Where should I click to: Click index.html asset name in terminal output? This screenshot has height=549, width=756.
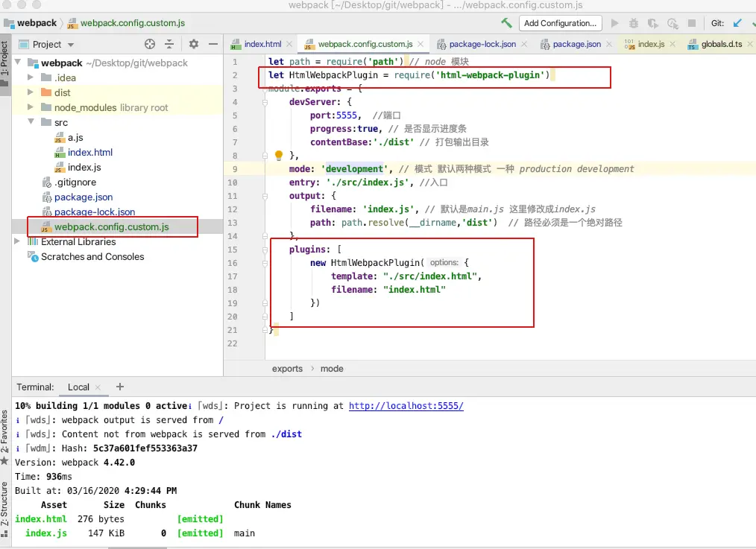click(x=41, y=518)
